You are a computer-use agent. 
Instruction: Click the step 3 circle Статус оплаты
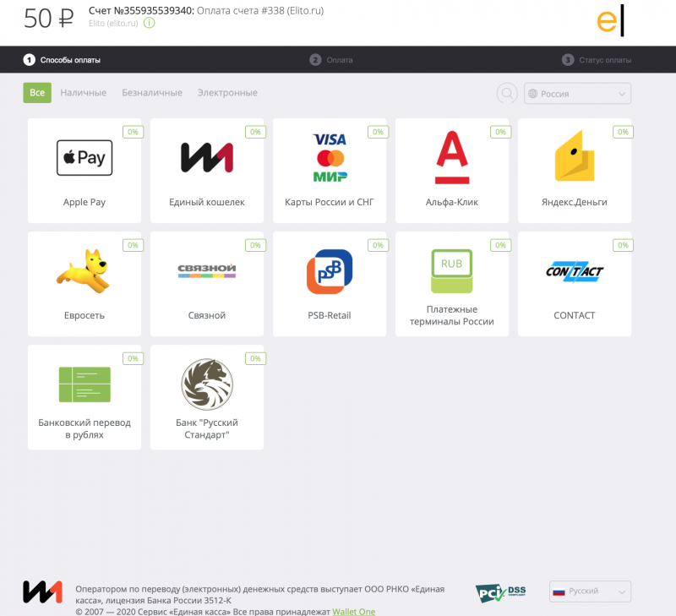tap(568, 59)
